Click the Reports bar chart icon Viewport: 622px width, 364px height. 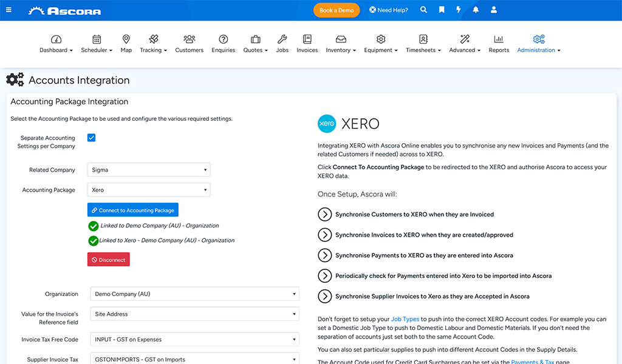[499, 39]
